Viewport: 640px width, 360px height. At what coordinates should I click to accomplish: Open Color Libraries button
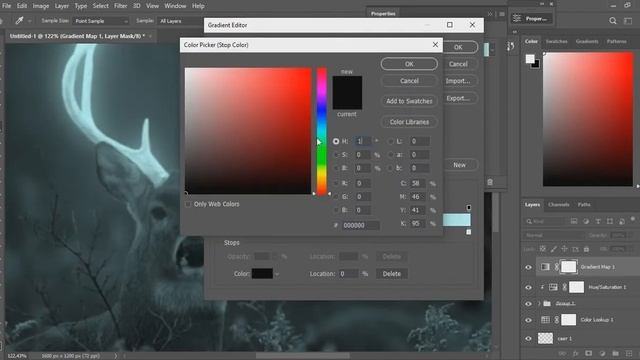pos(409,122)
